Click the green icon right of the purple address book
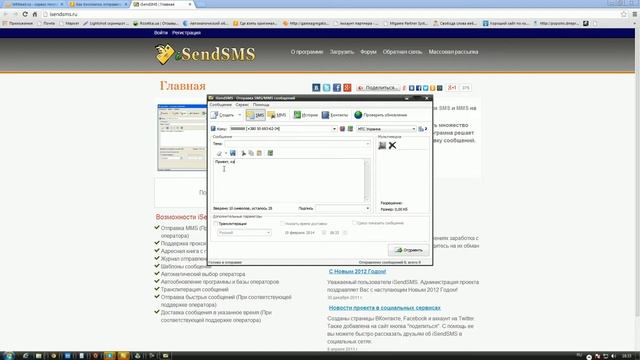 [350, 129]
